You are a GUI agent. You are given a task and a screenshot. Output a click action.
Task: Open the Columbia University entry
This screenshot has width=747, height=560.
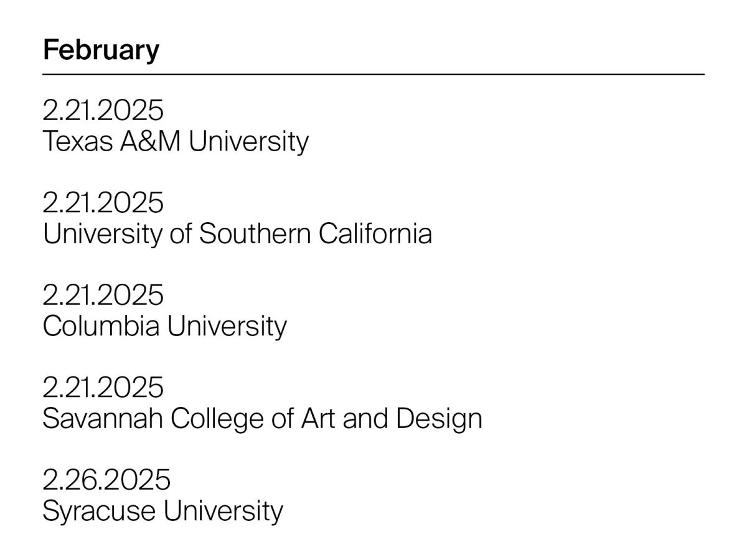point(164,326)
